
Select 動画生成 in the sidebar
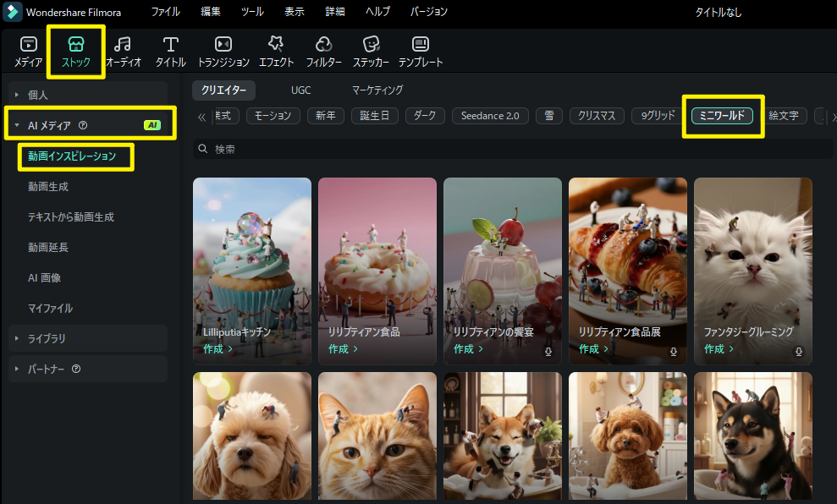[48, 187]
